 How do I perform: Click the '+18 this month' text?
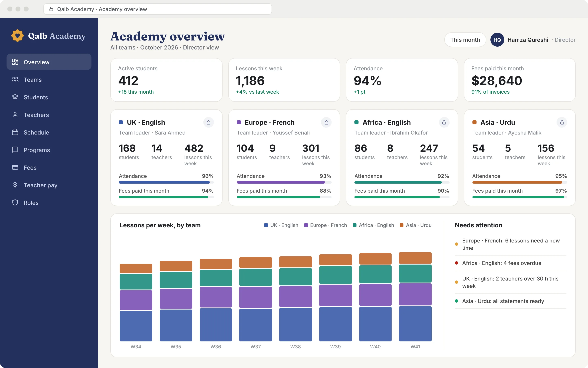(136, 92)
